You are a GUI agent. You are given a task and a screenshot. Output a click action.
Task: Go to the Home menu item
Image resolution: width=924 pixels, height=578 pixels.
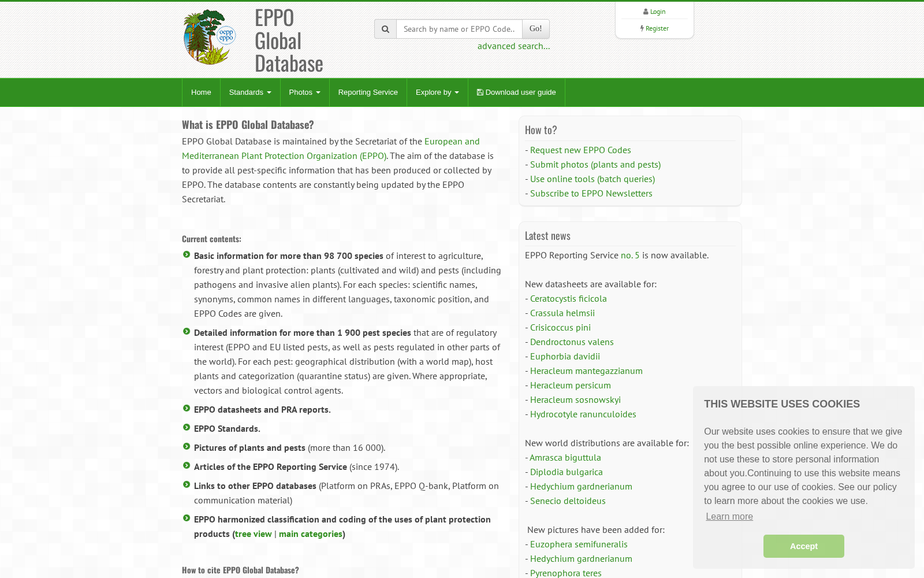pyautogui.click(x=201, y=92)
